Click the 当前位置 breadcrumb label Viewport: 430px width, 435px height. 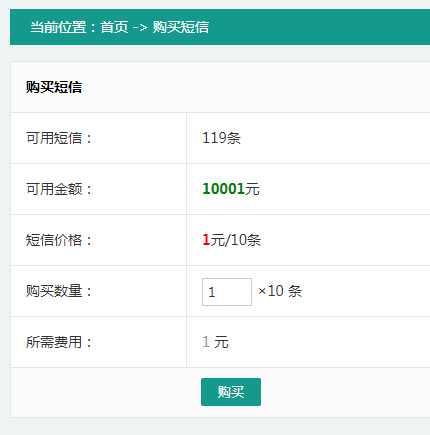tap(58, 27)
